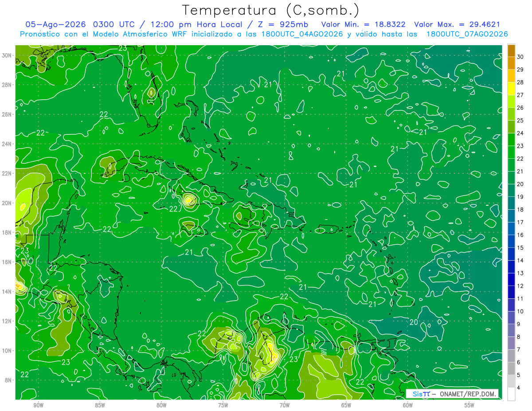
Task: Click the '20' contour label on the map
Action: point(414,322)
